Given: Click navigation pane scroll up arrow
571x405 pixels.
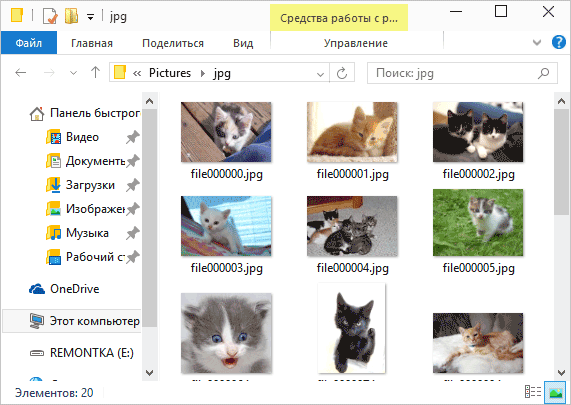Looking at the screenshot, I should [x=149, y=101].
